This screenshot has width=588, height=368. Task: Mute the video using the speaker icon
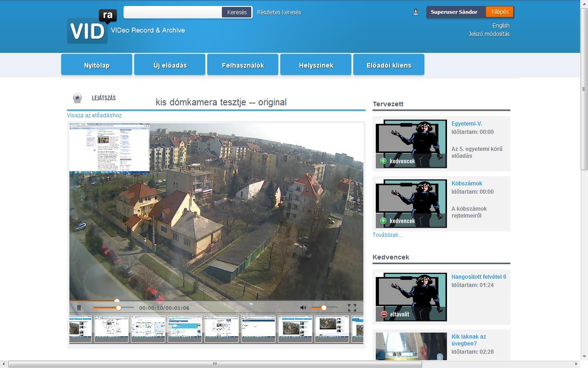point(303,308)
